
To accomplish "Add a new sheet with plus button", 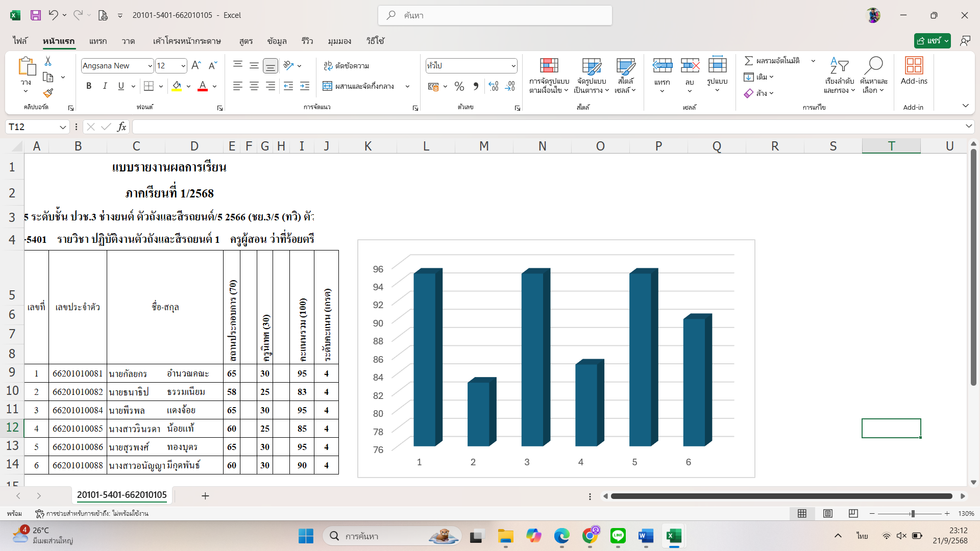I will [205, 495].
